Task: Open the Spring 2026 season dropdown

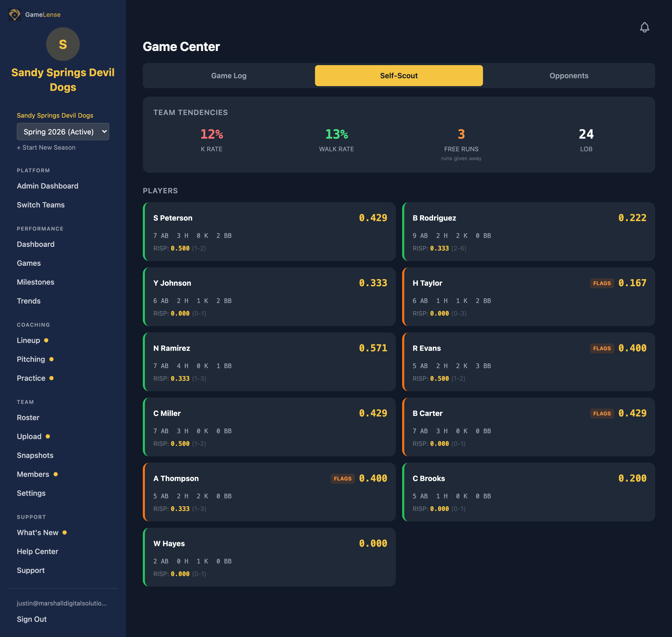Action: pos(63,132)
